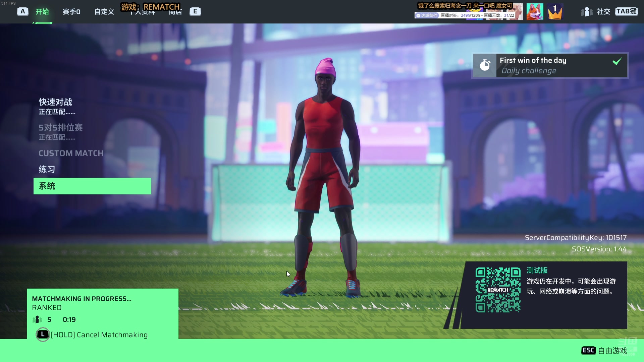Screen dimensions: 644x362
Task: Click the A key previous-tab icon
Action: tap(22, 11)
